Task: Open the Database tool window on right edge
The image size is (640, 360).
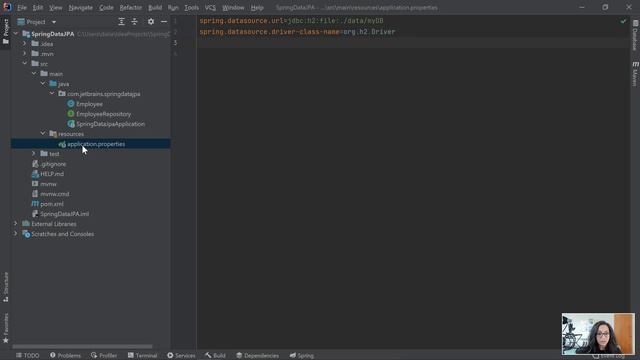Action: click(635, 35)
